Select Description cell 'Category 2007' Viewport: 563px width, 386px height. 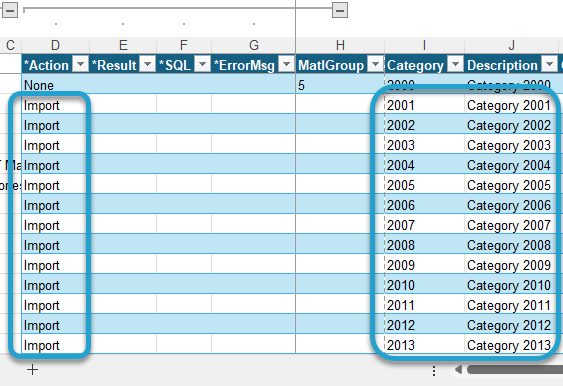pyautogui.click(x=511, y=225)
